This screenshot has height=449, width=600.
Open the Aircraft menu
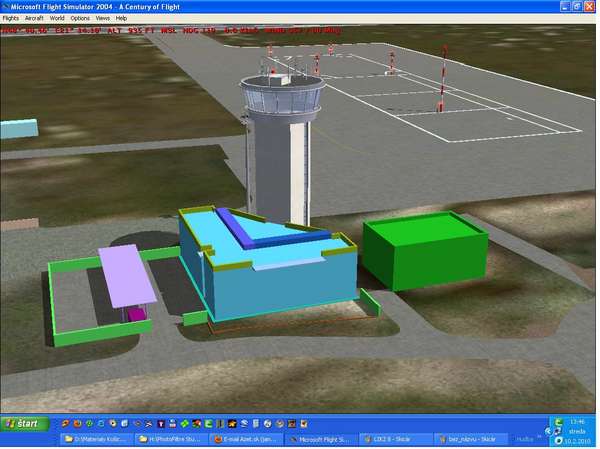click(34, 18)
